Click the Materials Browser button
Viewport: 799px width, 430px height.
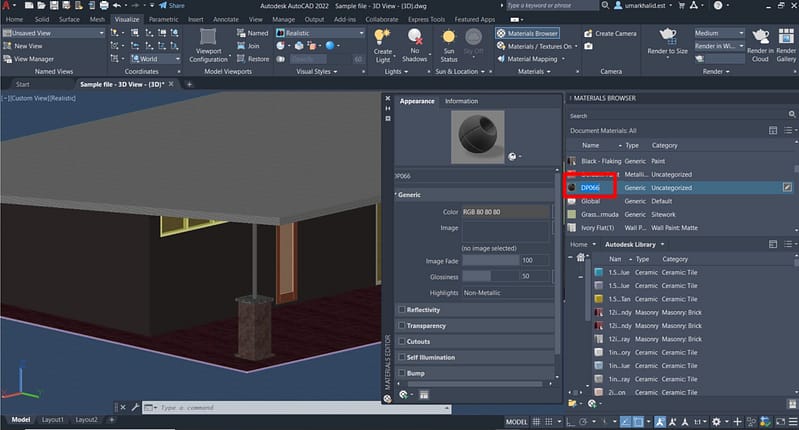point(527,33)
